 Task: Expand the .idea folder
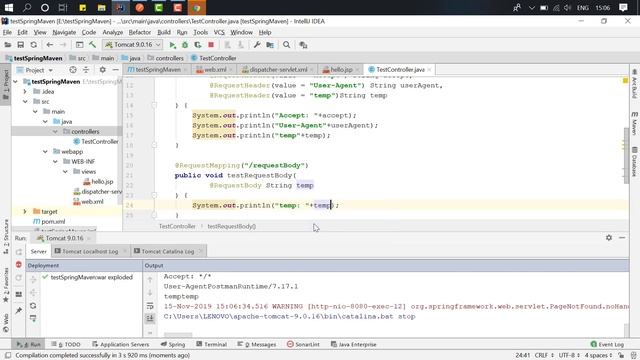(x=25, y=91)
